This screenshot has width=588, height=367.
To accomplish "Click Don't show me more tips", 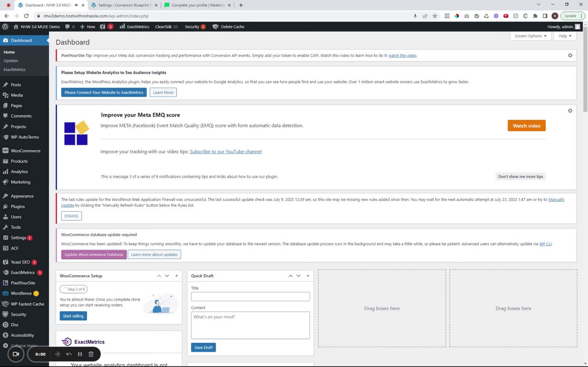I will click(520, 176).
